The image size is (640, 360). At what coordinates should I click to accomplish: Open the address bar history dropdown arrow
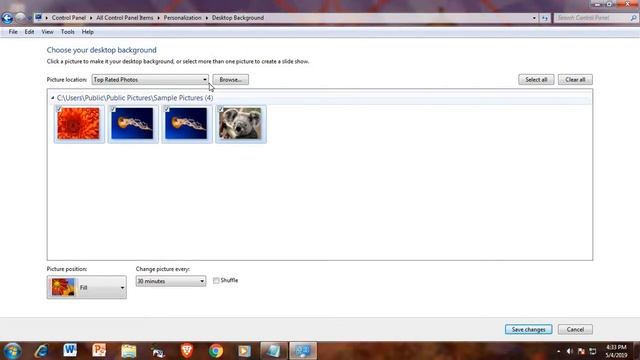pos(534,18)
